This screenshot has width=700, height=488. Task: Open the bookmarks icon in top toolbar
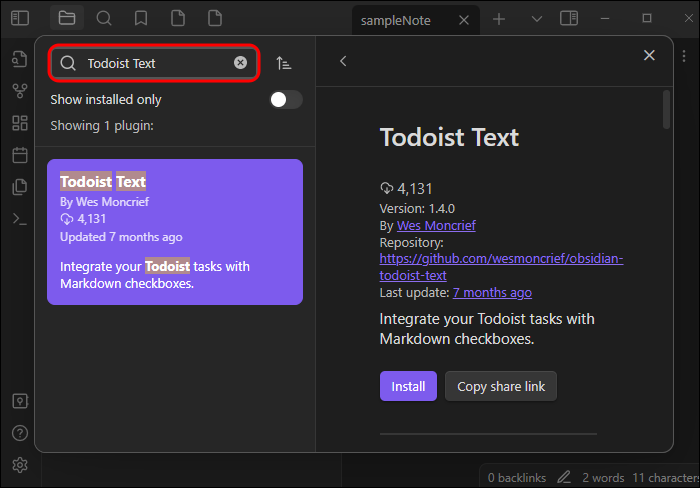pos(141,18)
